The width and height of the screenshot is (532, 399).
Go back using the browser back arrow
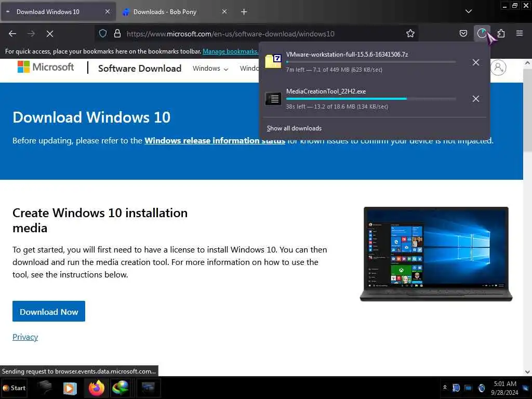pos(12,34)
